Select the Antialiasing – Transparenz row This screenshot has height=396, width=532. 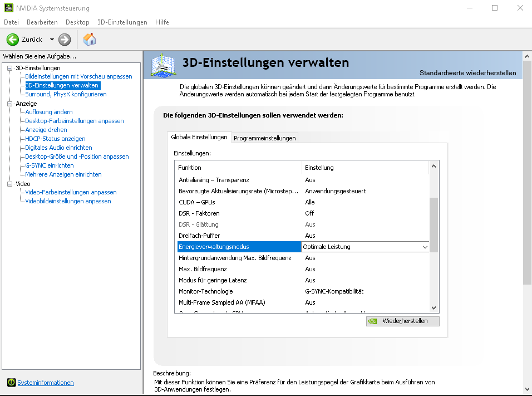point(303,180)
